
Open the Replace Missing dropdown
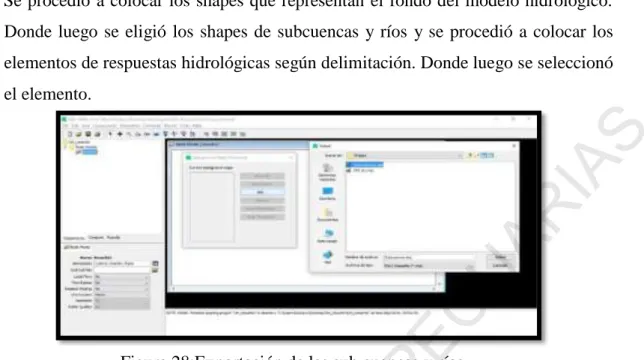click(122, 289)
